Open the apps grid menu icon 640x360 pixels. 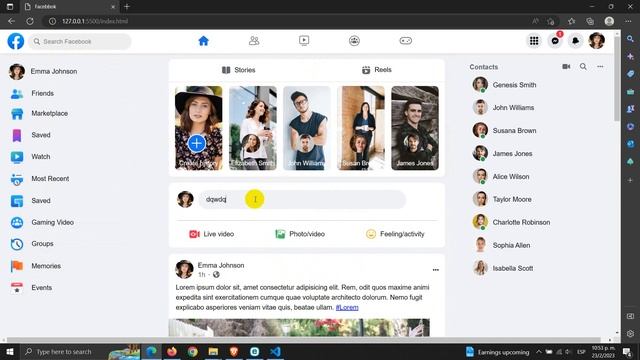[534, 41]
